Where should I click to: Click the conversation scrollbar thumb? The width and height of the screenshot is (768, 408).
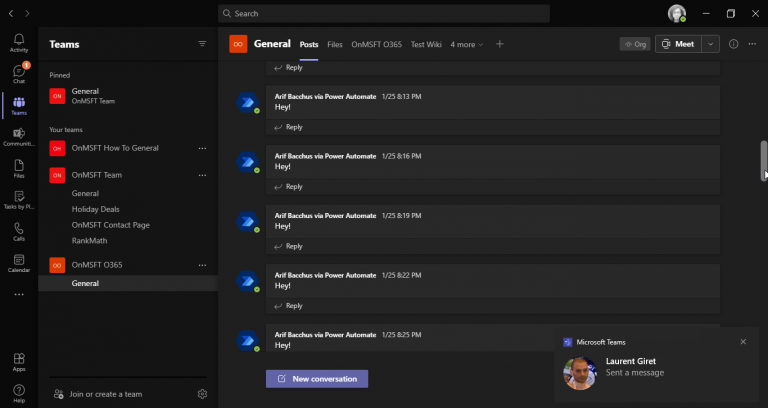(x=764, y=161)
